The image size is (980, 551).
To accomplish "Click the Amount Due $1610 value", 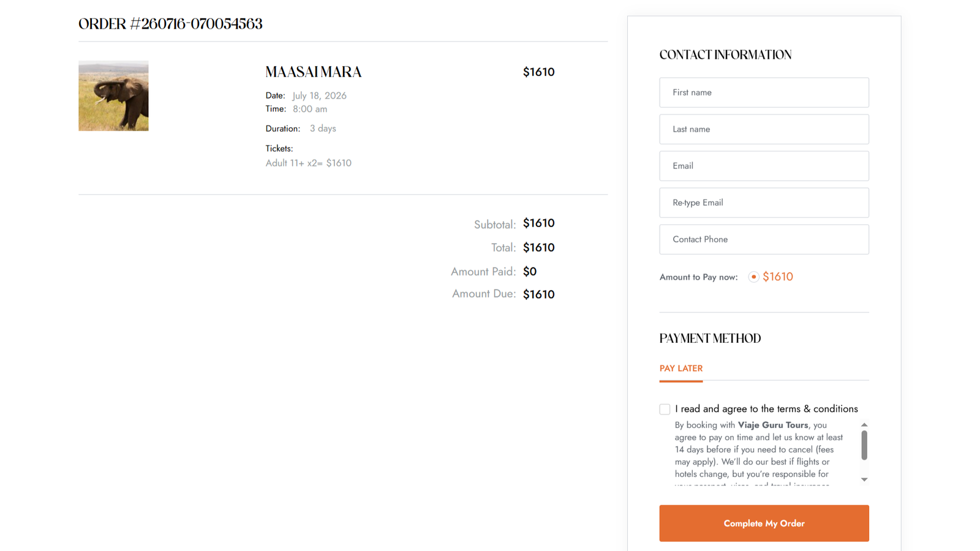I will [538, 294].
